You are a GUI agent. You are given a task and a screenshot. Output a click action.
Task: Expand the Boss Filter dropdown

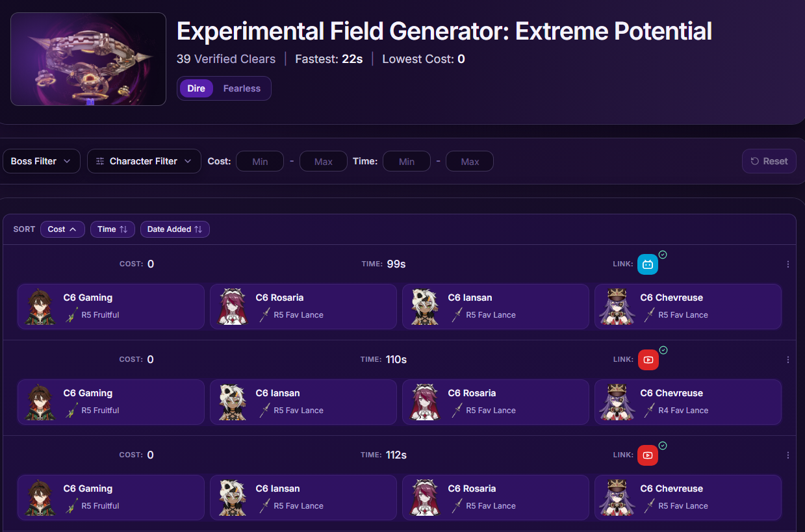(x=42, y=161)
